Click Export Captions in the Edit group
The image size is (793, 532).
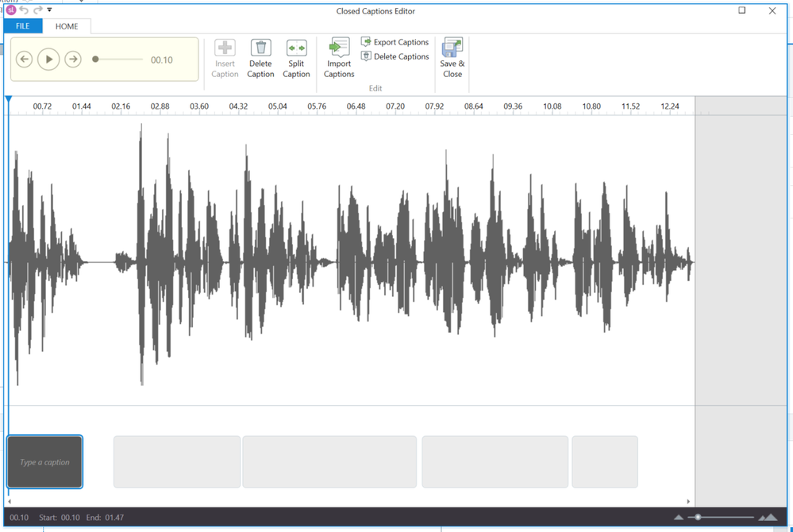coord(395,42)
